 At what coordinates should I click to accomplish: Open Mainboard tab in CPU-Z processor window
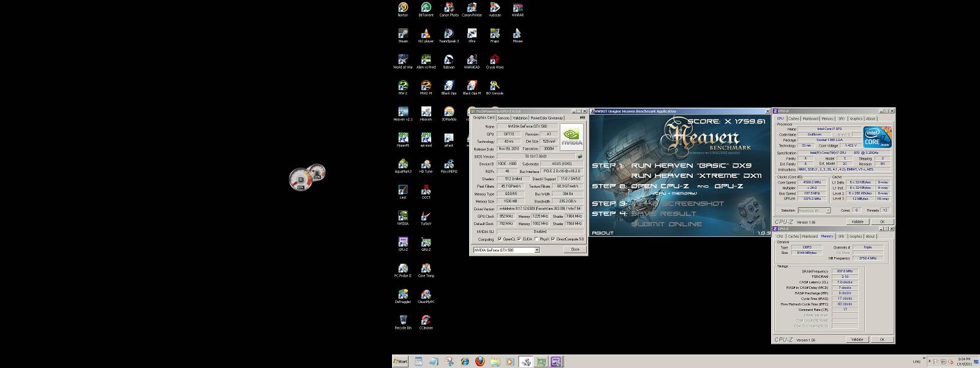click(x=810, y=118)
